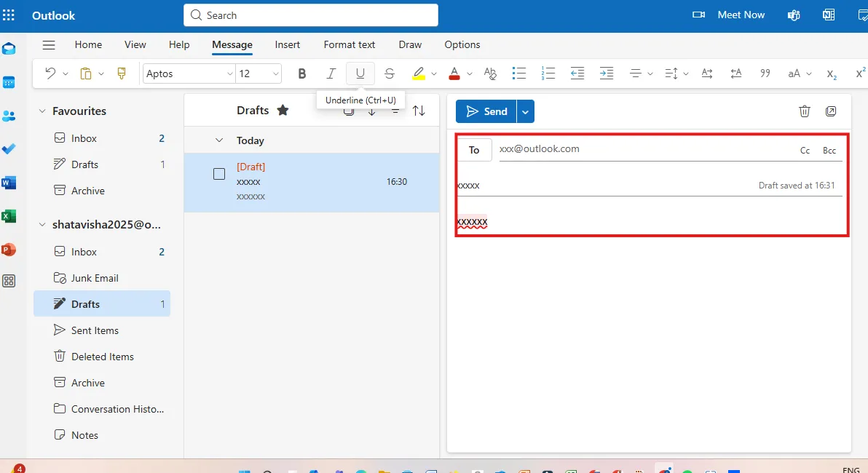Toggle the navigation pane hamburger
Image resolution: width=868 pixels, height=473 pixels.
[49, 45]
